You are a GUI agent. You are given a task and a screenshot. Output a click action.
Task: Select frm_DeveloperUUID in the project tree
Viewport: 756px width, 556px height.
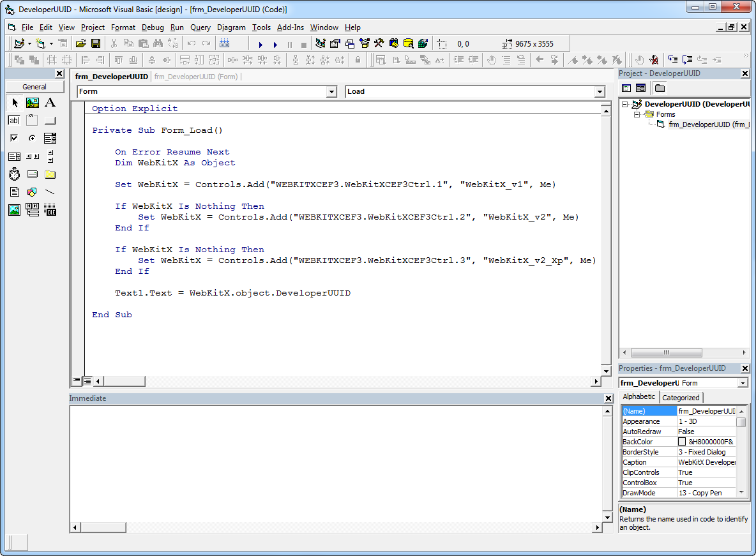click(x=709, y=124)
